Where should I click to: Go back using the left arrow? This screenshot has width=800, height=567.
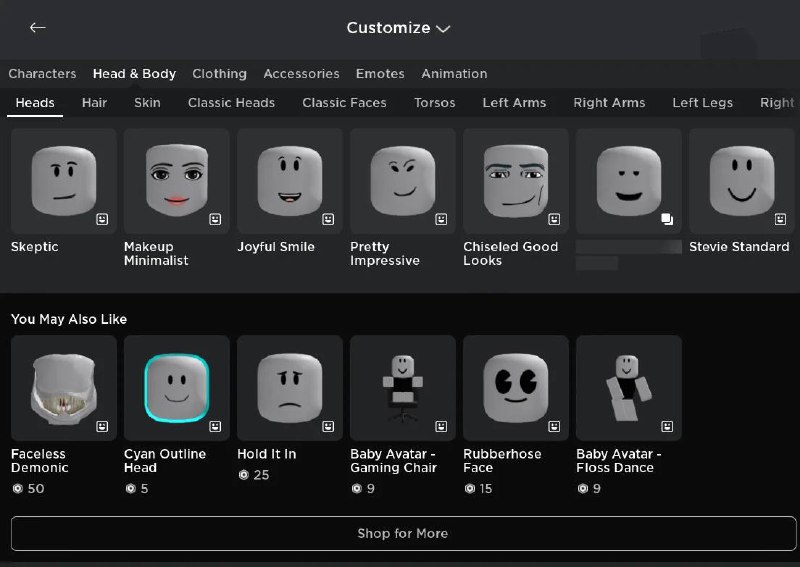pyautogui.click(x=38, y=28)
